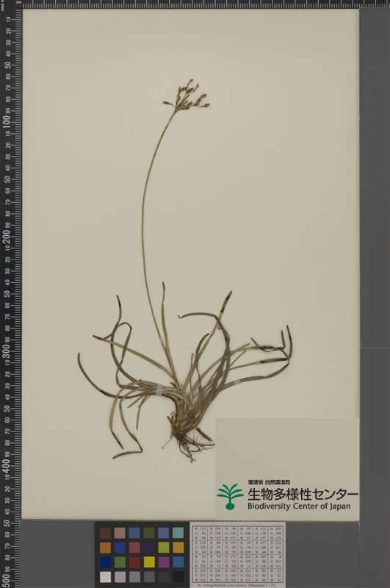Screen dimensions: 390x588
Task: Click the white tape strip on upper stem
Action: tap(170, 122)
